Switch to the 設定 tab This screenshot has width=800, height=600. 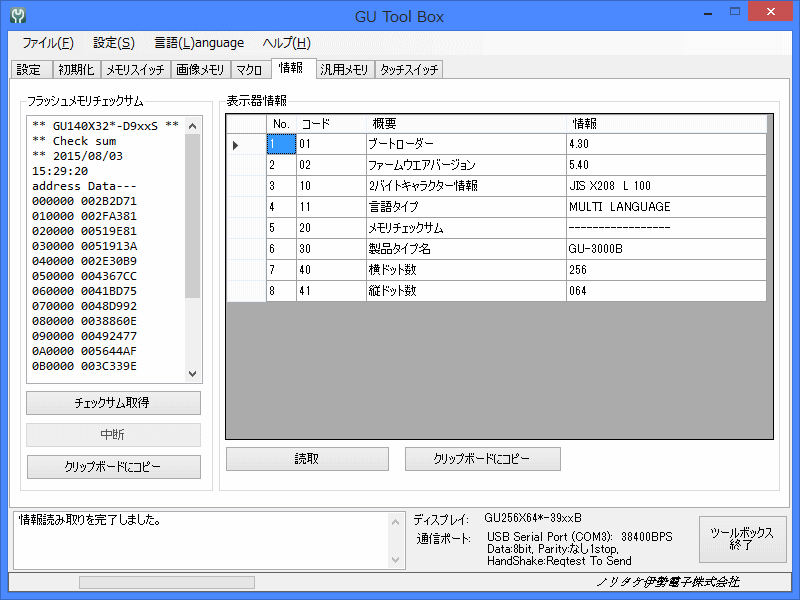(31, 69)
